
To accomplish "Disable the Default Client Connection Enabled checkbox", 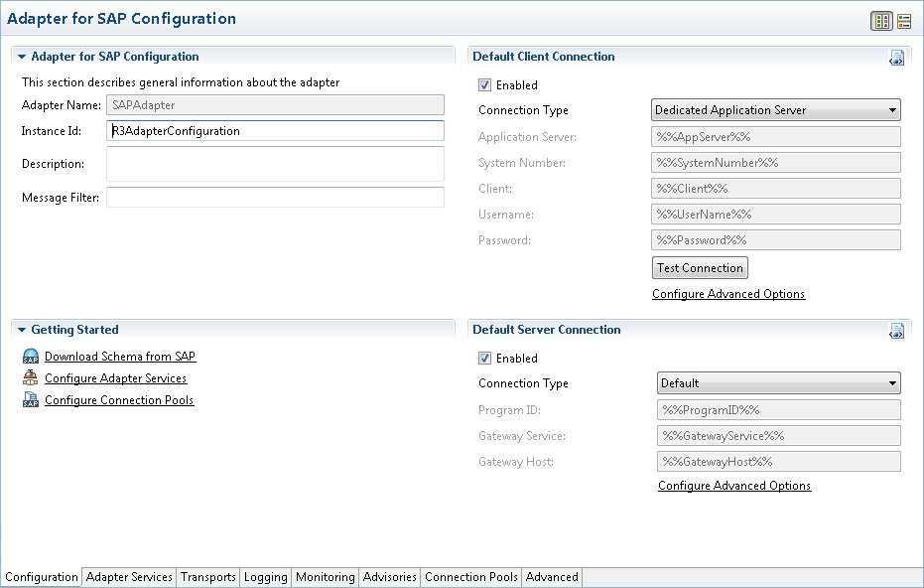I will (485, 85).
